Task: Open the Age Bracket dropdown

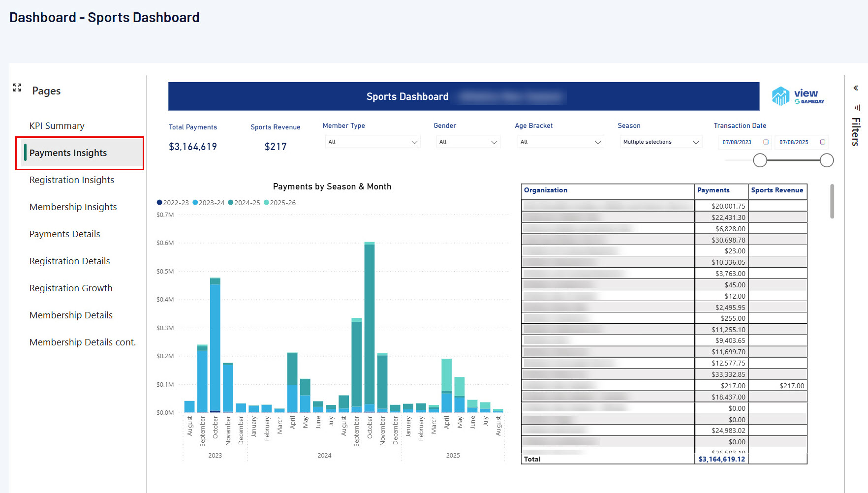Action: click(560, 142)
